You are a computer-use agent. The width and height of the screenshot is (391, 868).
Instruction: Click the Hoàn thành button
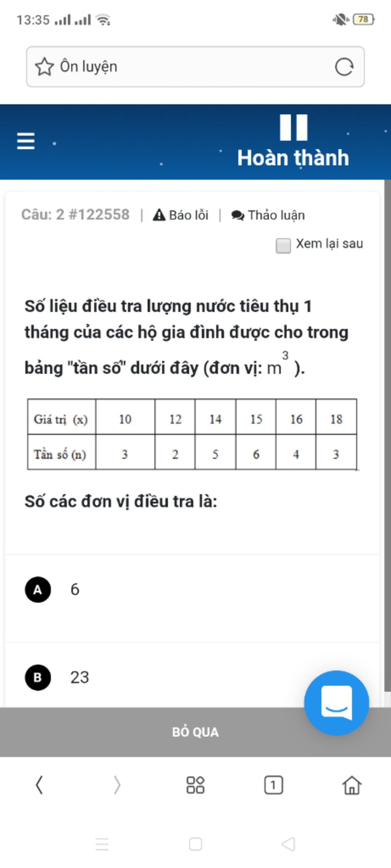click(293, 158)
